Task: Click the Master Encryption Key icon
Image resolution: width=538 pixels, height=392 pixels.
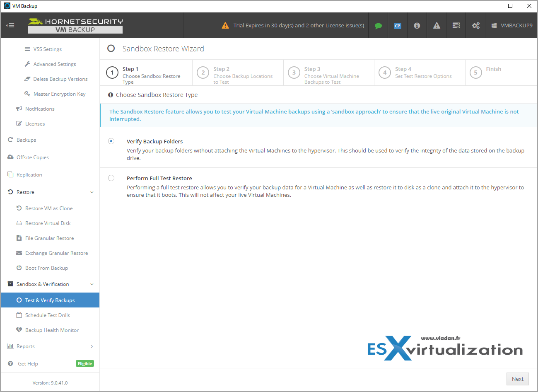Action: [x=27, y=94]
